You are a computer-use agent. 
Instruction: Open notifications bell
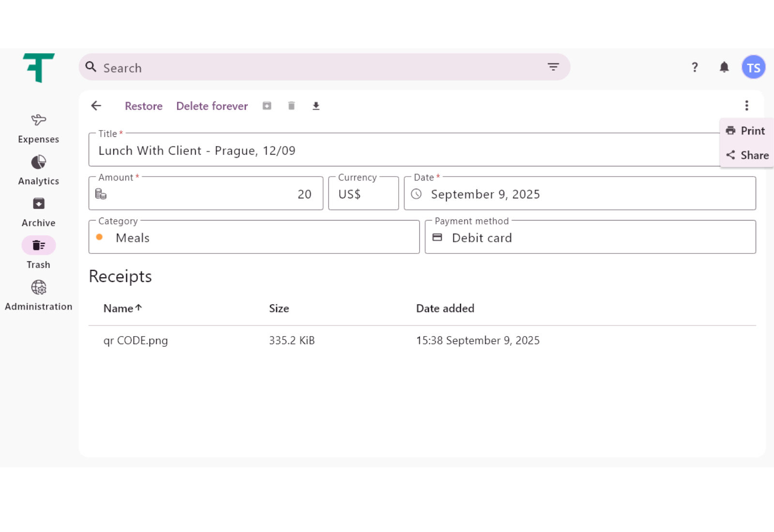click(x=724, y=67)
